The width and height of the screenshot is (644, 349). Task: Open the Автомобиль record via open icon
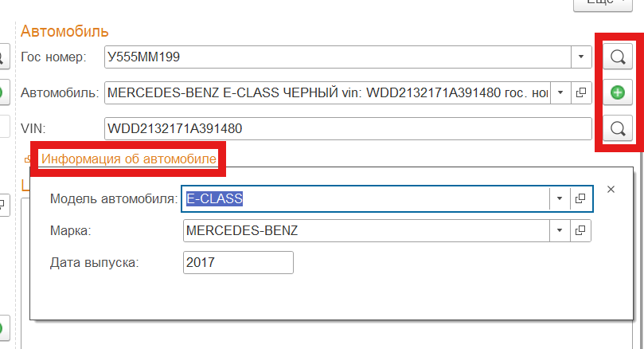tap(581, 92)
